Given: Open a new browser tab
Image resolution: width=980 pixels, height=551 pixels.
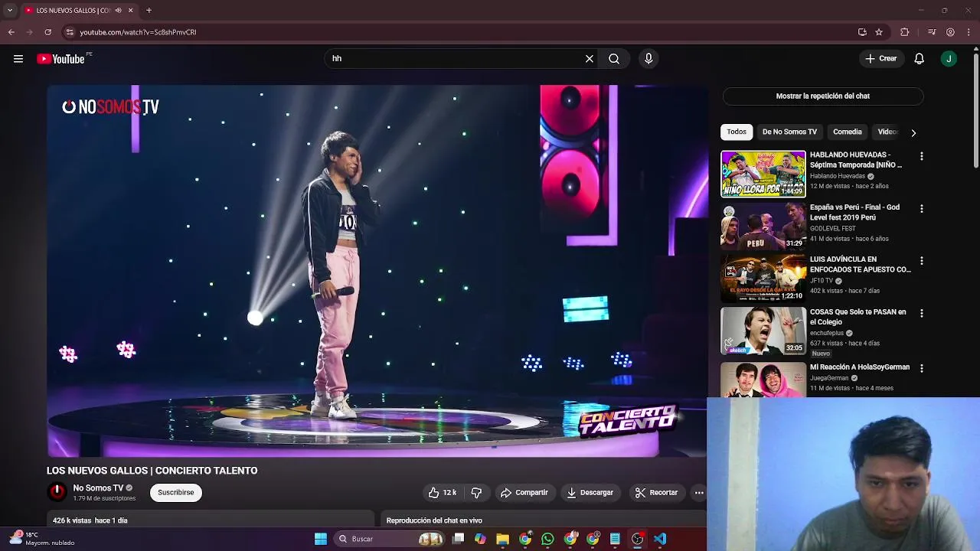Looking at the screenshot, I should tap(149, 11).
